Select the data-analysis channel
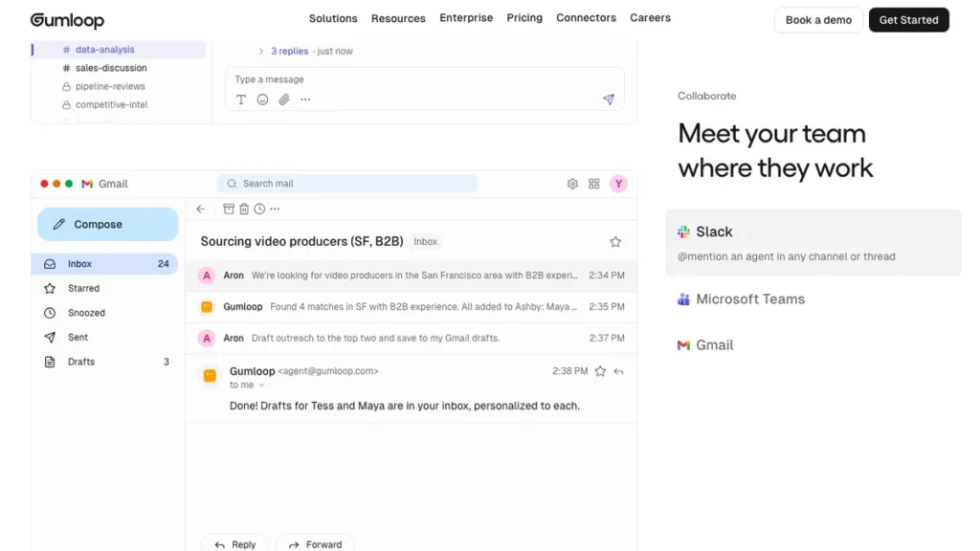This screenshot has height=551, width=980. point(119,50)
